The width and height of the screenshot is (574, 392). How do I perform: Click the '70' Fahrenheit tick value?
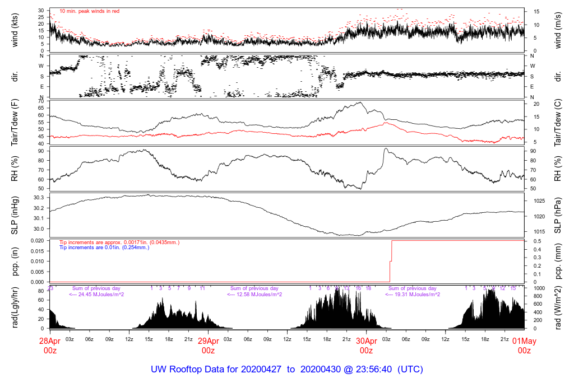pos(40,101)
